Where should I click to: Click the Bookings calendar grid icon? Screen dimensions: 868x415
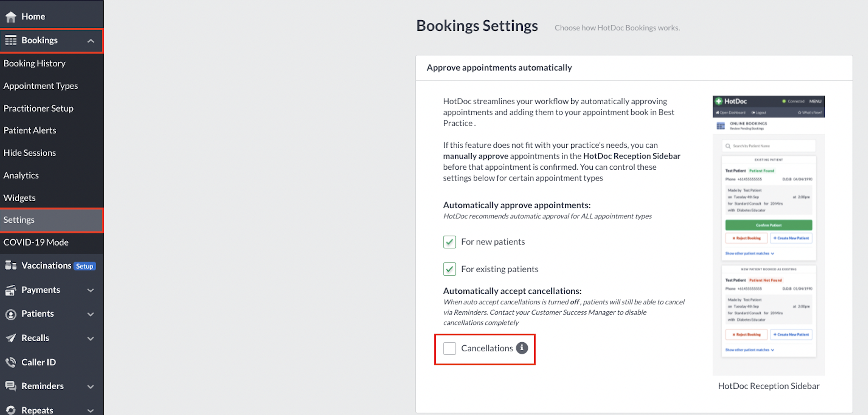click(11, 40)
